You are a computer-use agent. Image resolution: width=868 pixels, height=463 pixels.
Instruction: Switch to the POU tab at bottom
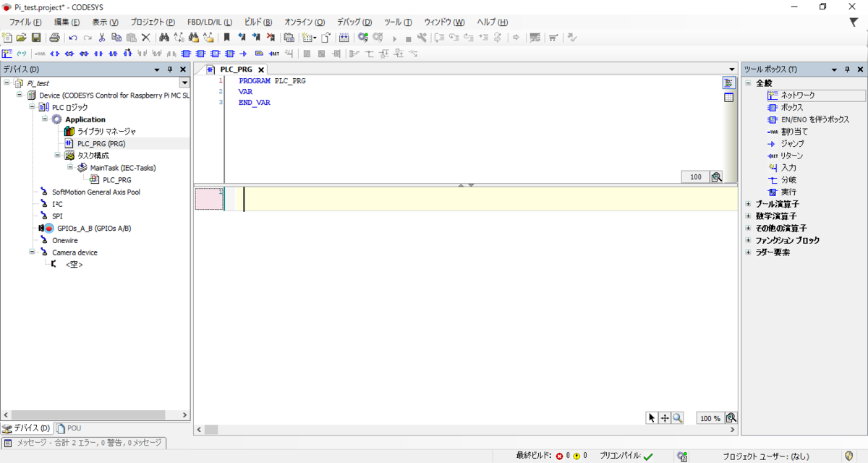click(x=69, y=428)
